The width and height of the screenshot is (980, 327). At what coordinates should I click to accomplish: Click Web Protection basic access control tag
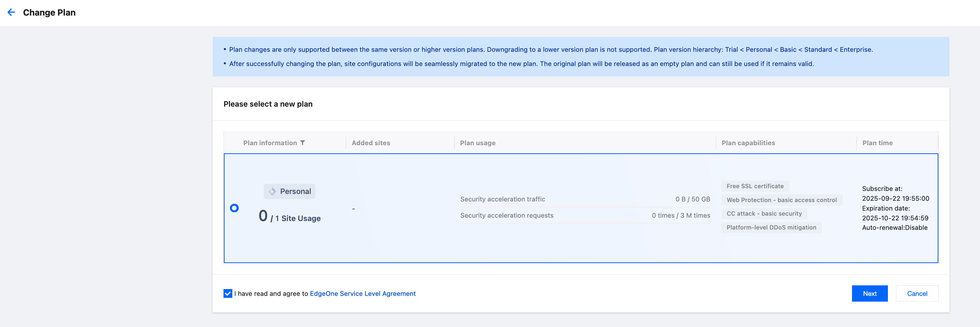pos(782,200)
